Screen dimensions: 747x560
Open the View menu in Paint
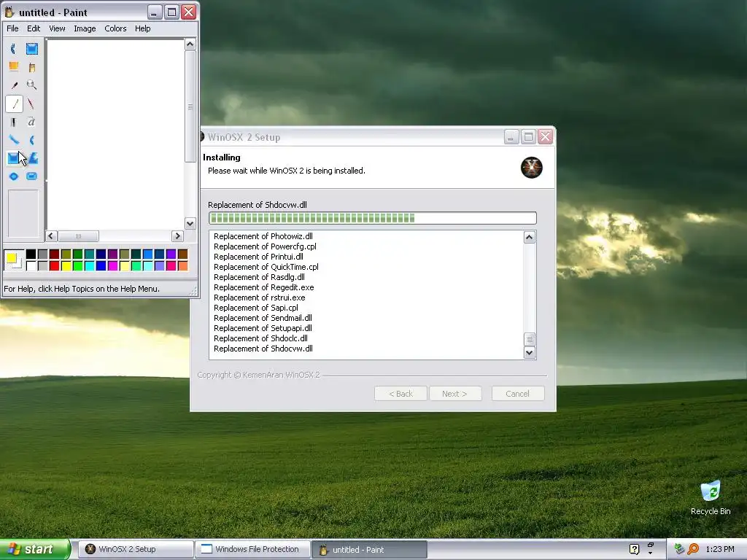[57, 28]
